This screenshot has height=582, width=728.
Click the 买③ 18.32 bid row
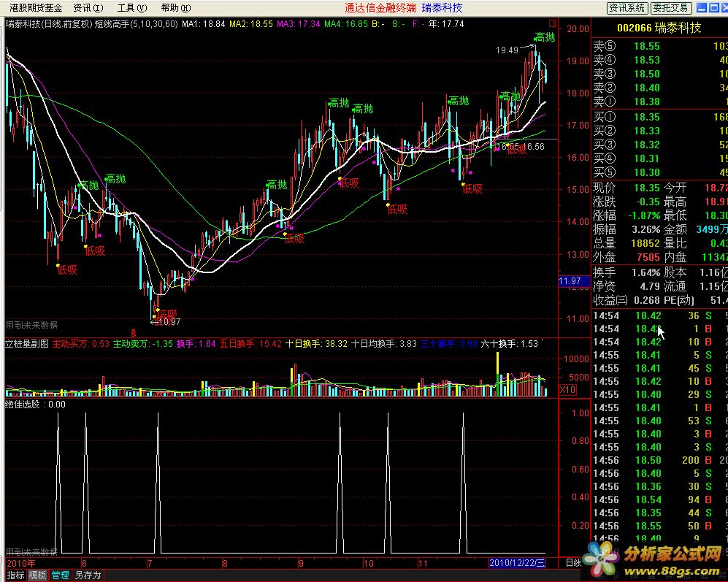pyautogui.click(x=660, y=145)
